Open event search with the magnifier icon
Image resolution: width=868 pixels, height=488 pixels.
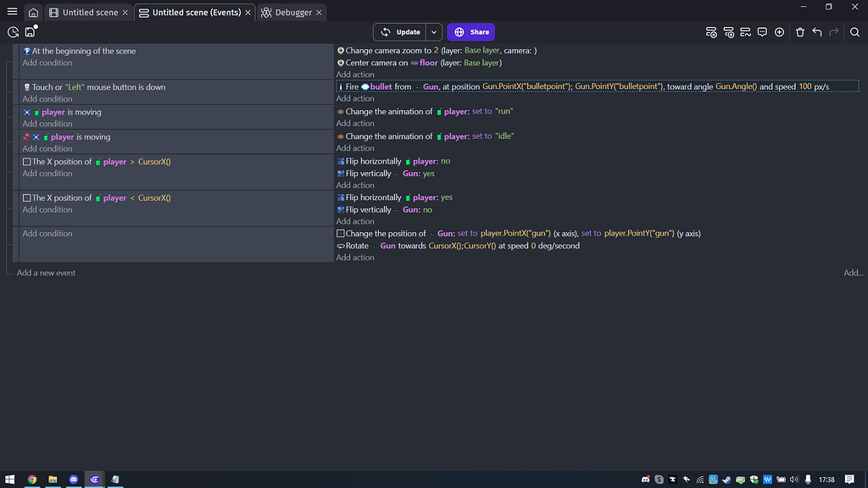point(855,31)
